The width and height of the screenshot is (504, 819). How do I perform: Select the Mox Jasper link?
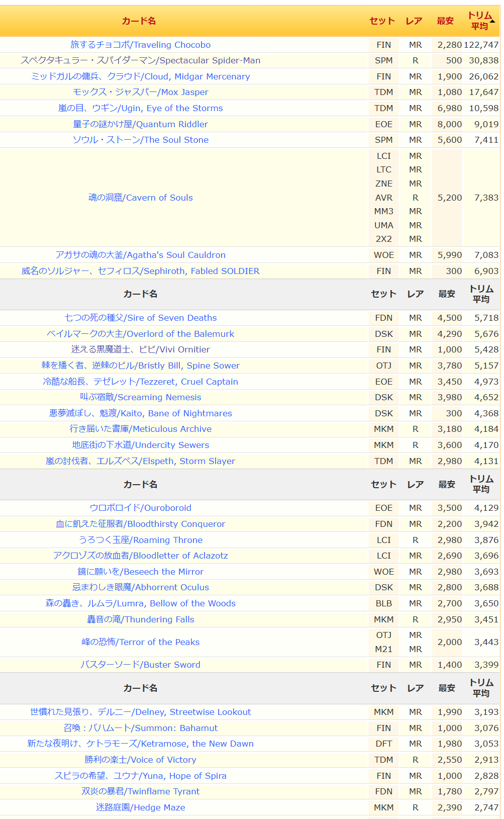pyautogui.click(x=140, y=92)
